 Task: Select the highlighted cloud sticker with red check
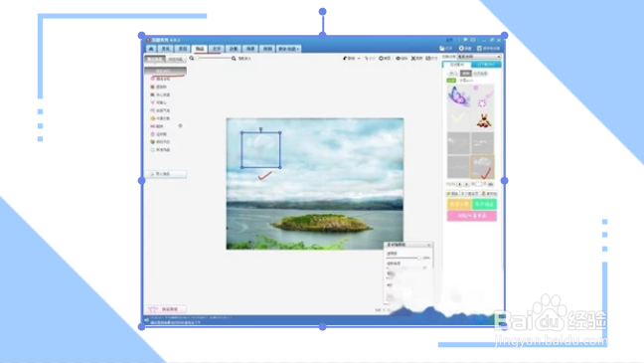483,167
